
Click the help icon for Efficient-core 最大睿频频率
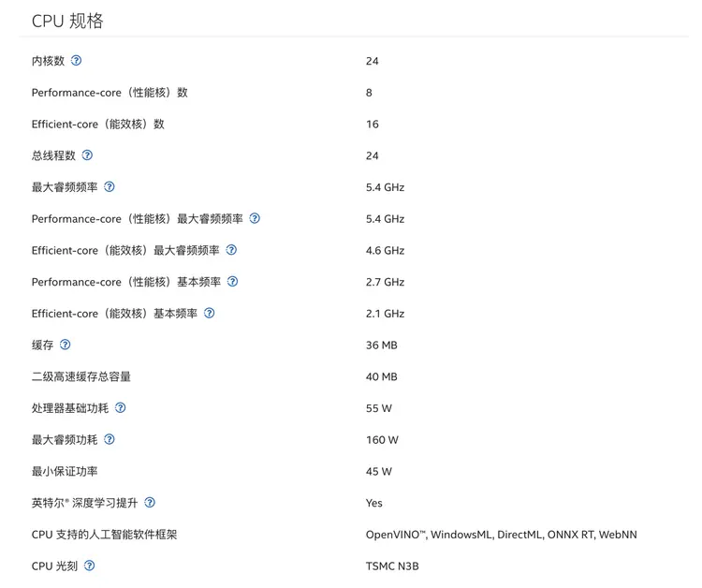tap(231, 250)
